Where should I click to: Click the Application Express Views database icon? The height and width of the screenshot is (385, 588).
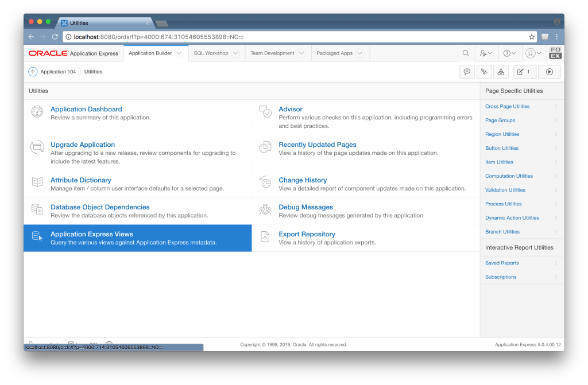(37, 236)
